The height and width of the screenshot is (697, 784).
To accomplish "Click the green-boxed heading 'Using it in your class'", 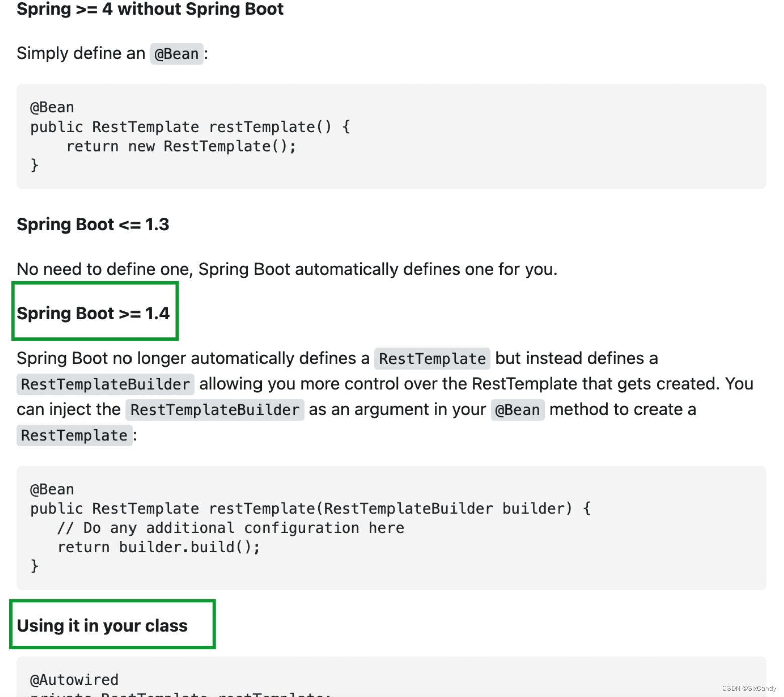I will [102, 625].
